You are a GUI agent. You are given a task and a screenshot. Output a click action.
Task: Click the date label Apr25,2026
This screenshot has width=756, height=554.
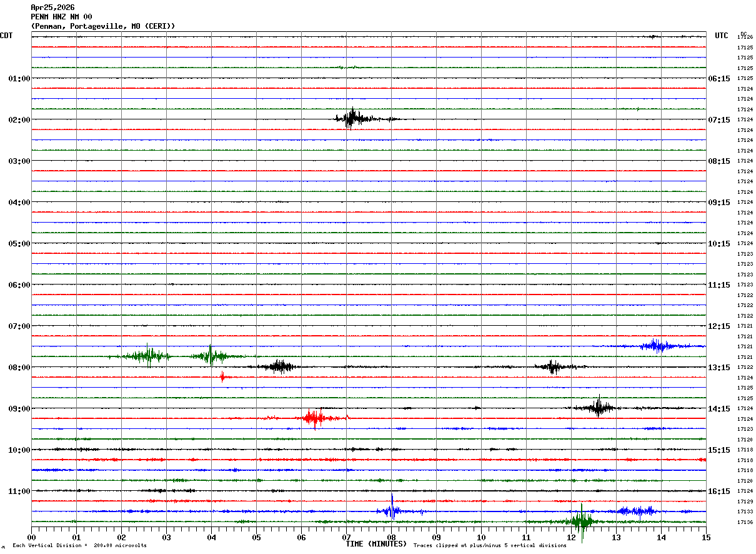point(52,8)
